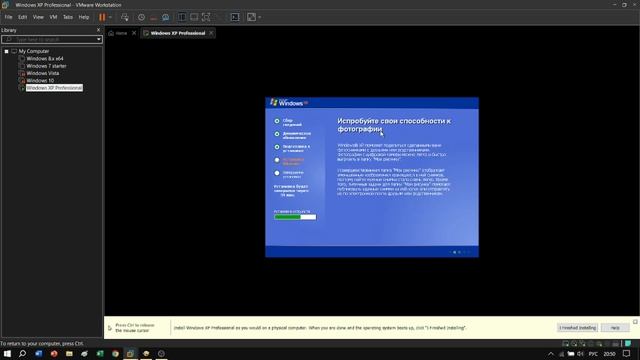640x360 pixels.
Task: Open Excel from the taskbar
Action: pos(100,353)
